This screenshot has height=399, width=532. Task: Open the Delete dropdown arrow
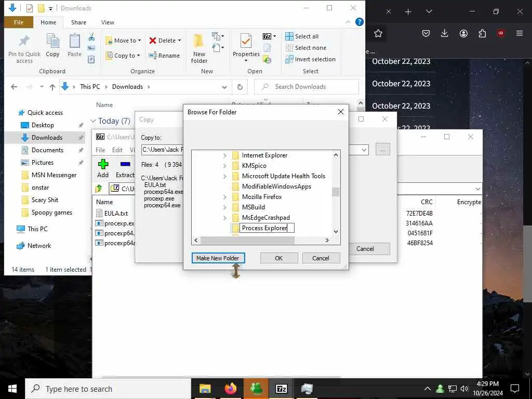[x=179, y=41]
